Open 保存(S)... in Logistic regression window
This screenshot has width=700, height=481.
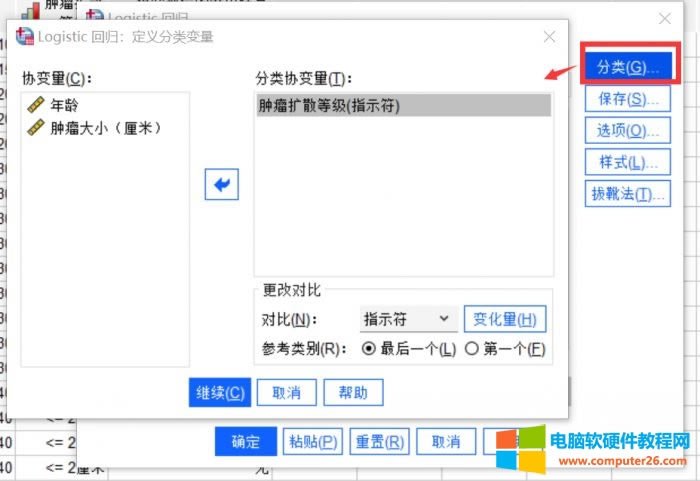click(x=628, y=99)
